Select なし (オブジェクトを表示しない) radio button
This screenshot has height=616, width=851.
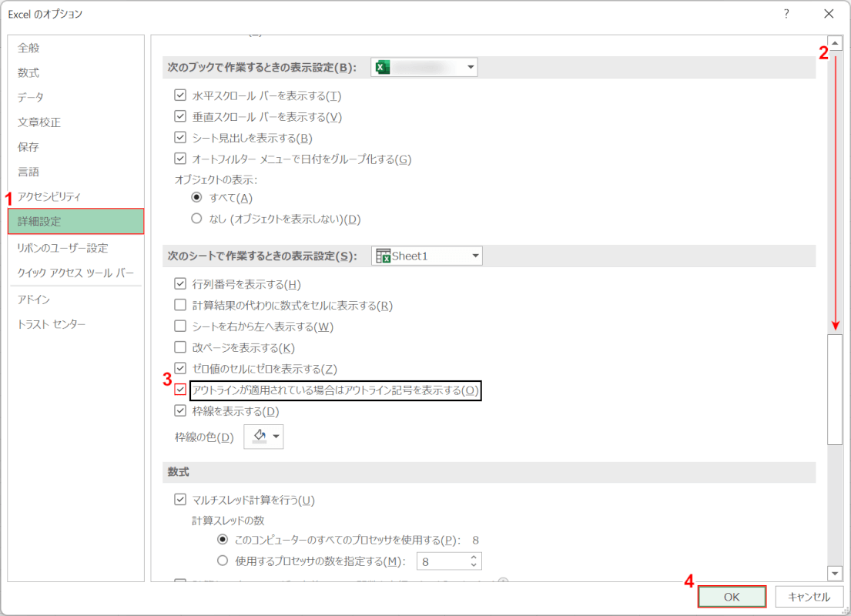[x=197, y=219]
